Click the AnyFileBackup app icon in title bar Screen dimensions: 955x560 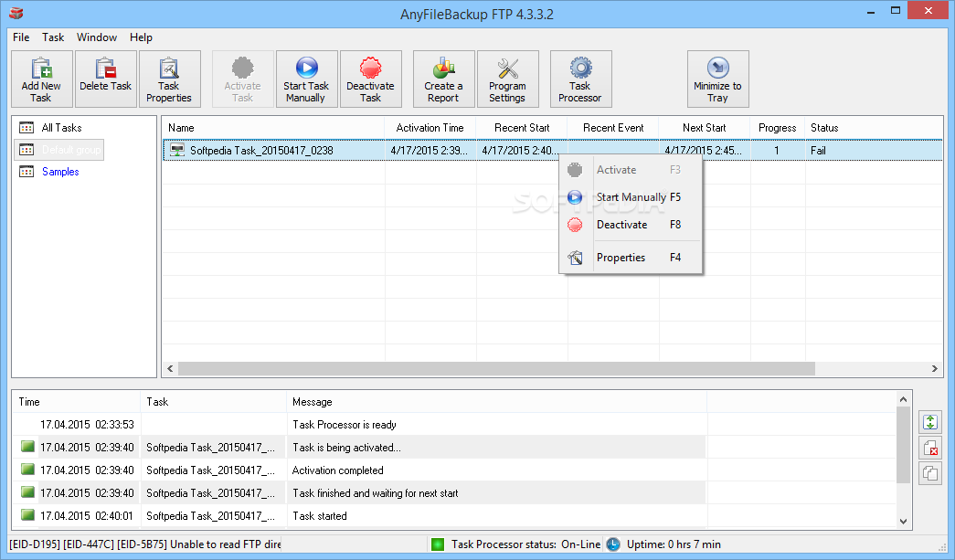16,13
